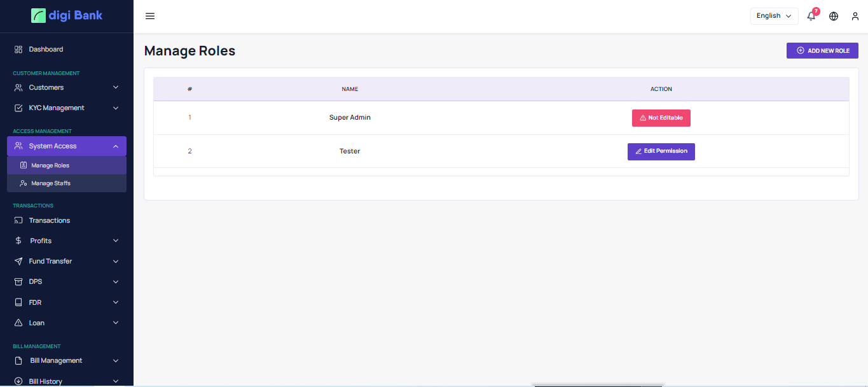Open the user profile icon
The height and width of the screenshot is (387, 868).
click(855, 17)
